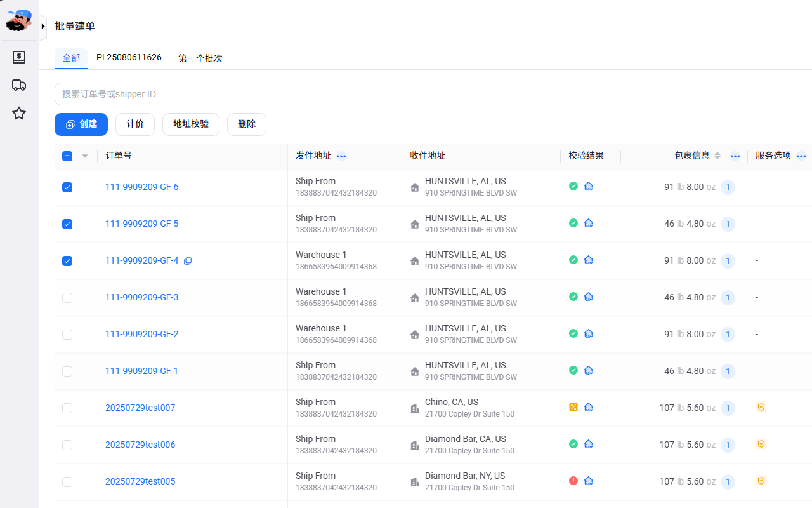The width and height of the screenshot is (812, 508).
Task: Open the favorites star icon in sidebar
Action: click(x=19, y=113)
